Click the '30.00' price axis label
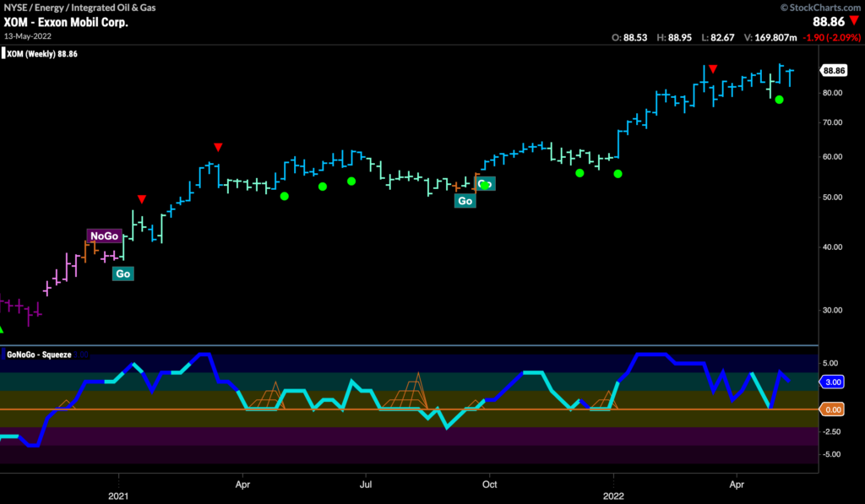Viewport: 865px width, 504px height. pos(832,310)
